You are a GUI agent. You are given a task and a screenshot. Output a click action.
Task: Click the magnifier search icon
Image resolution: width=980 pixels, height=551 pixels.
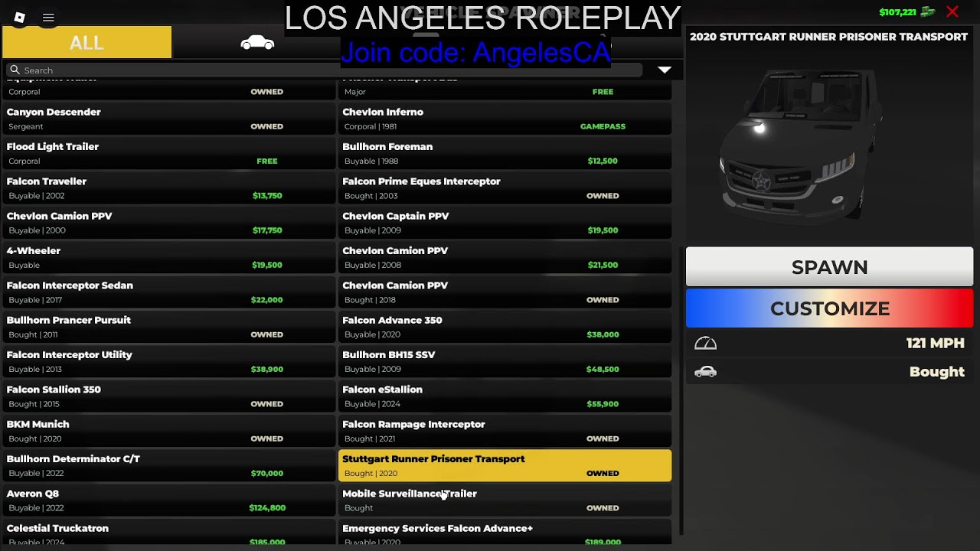[x=15, y=70]
